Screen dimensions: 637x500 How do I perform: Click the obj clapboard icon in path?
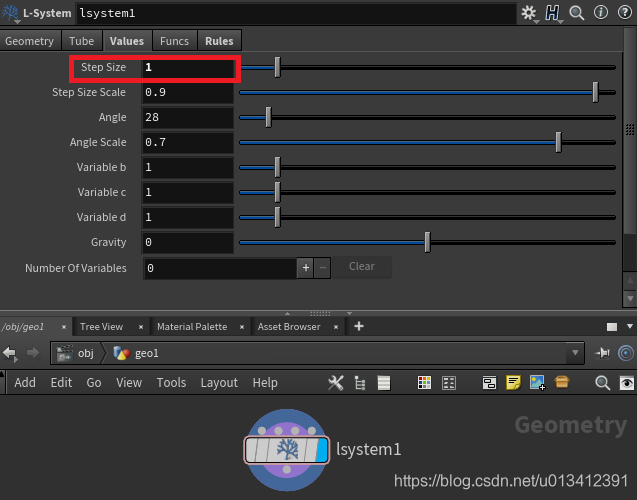click(65, 353)
